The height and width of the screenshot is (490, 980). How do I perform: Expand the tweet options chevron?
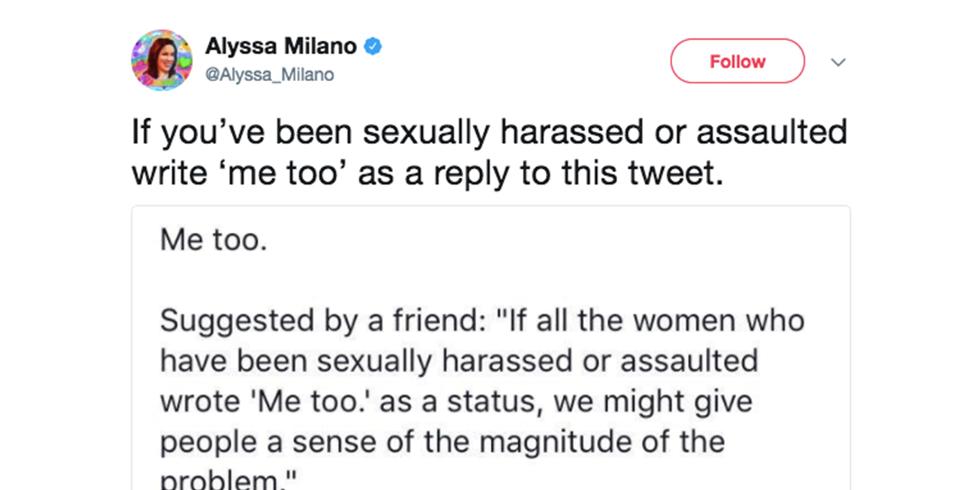pos(838,62)
